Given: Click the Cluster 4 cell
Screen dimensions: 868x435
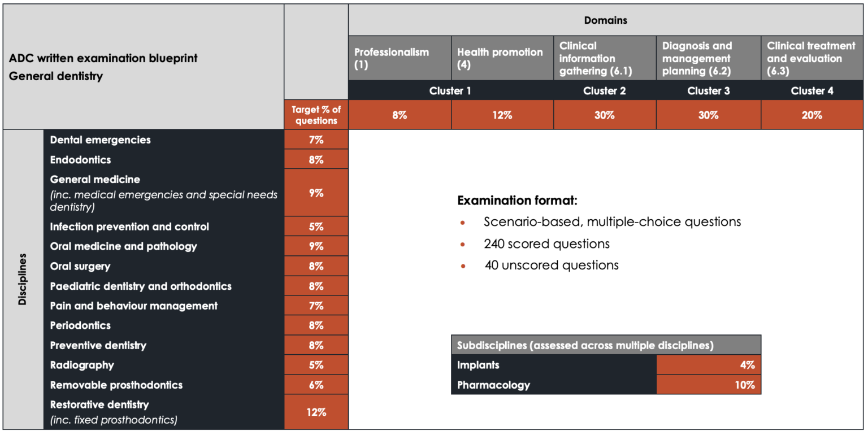Looking at the screenshot, I should [811, 90].
